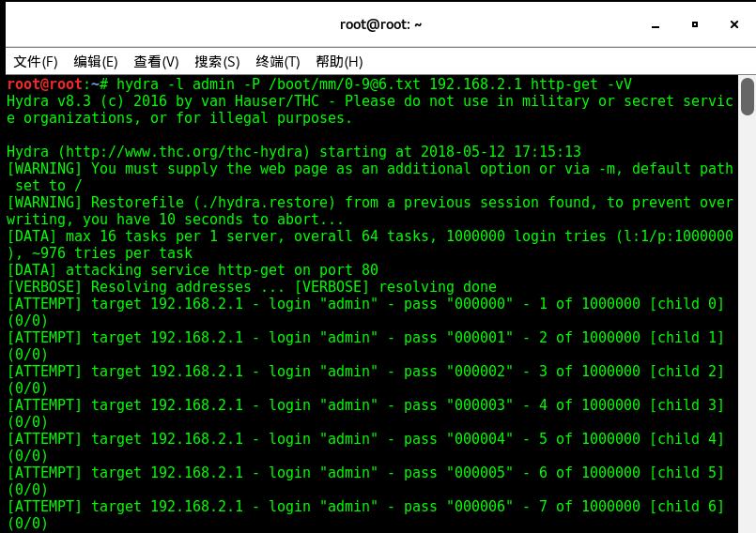Click the [child 0] label
Screen dimensions: 756x533
tap(687, 304)
